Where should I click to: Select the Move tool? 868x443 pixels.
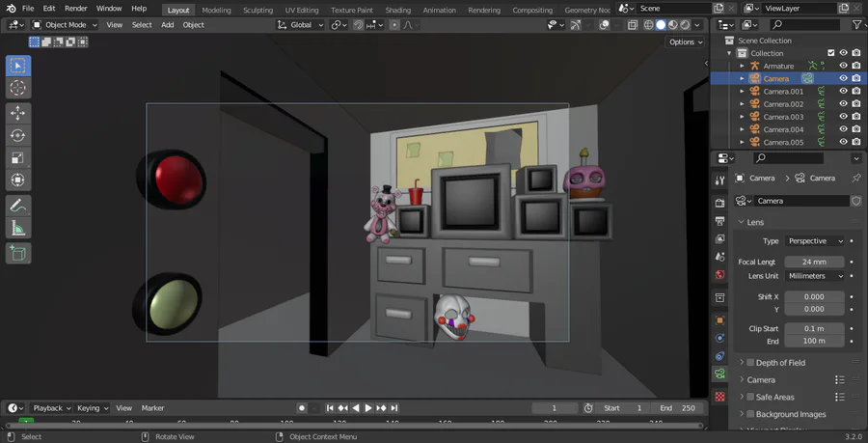[x=18, y=114]
